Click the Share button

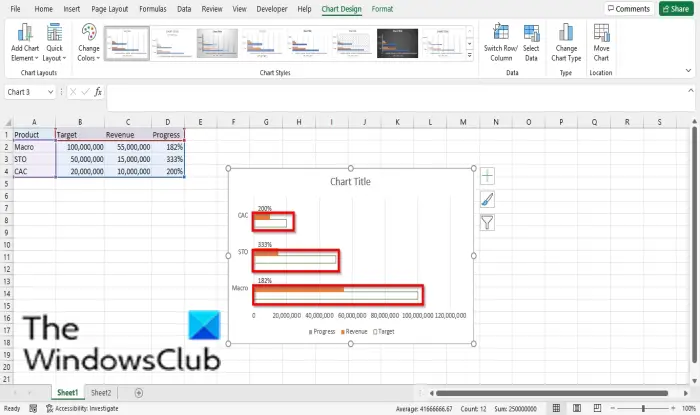tap(676, 9)
